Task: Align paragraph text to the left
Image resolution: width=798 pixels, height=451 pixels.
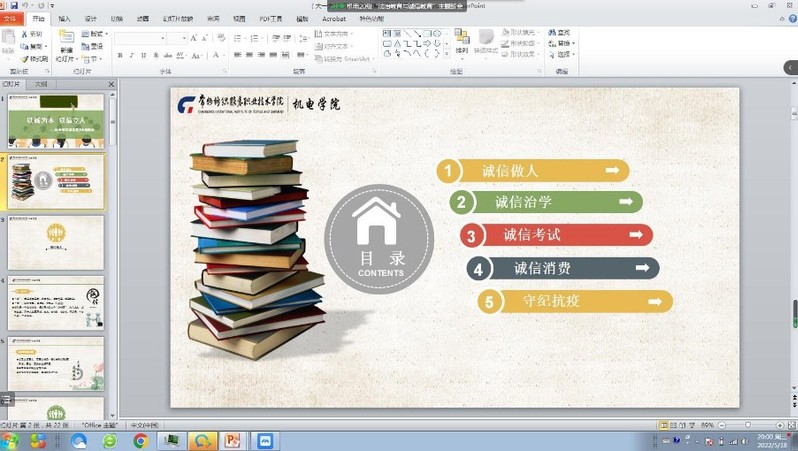Action: point(238,54)
